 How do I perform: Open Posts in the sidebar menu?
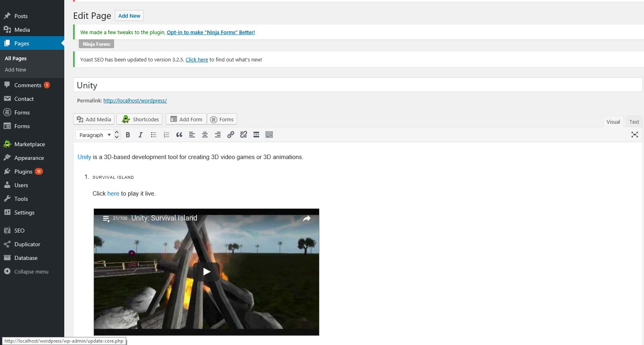(32, 16)
